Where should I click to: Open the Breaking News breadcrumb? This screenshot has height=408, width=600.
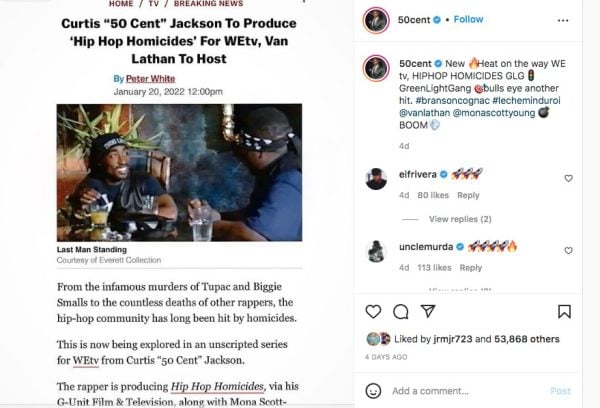click(209, 3)
